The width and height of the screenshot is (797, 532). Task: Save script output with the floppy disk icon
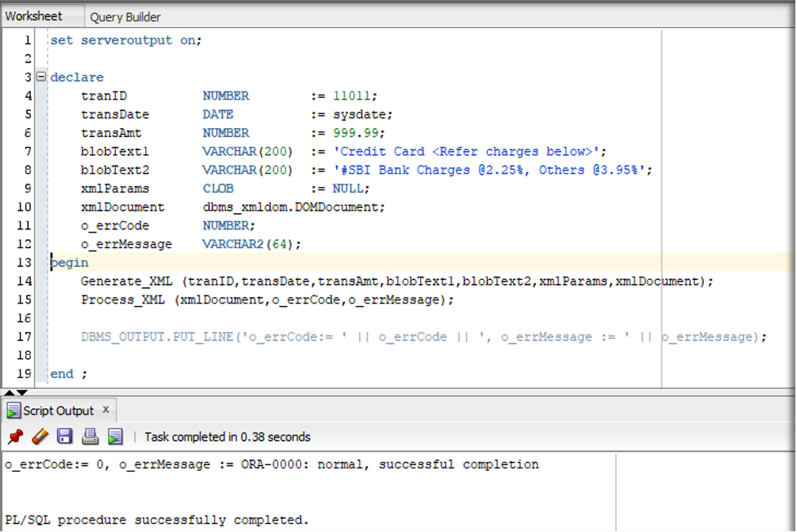pyautogui.click(x=65, y=437)
